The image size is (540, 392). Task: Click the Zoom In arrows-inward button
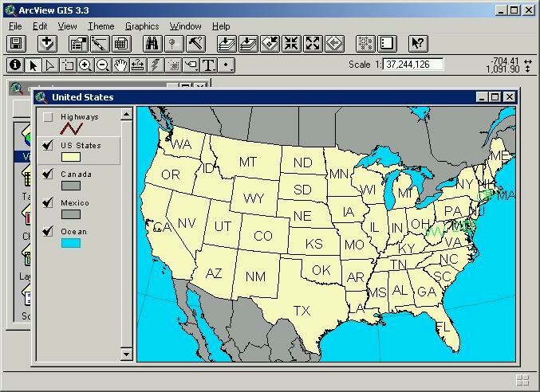click(x=291, y=44)
